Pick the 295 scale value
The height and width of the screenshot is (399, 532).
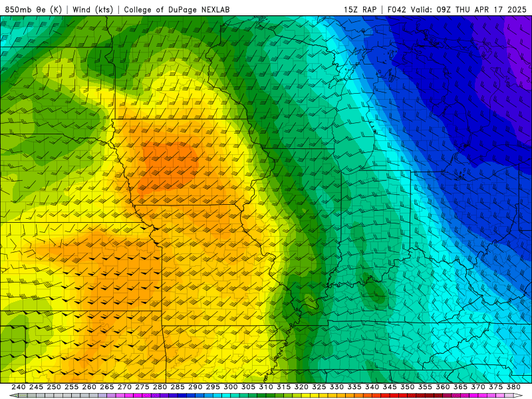point(213,387)
